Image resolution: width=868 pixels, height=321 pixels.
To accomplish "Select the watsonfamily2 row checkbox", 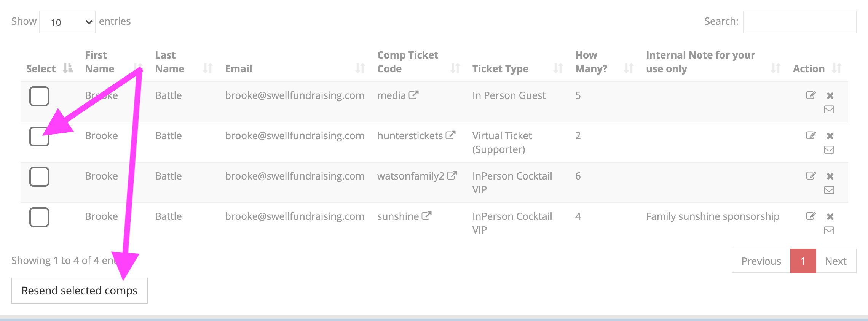I will (x=39, y=177).
